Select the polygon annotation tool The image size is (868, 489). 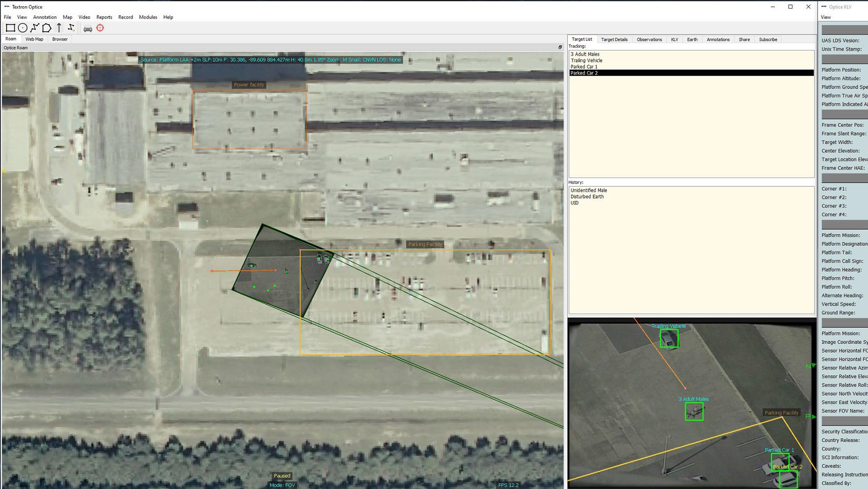[46, 28]
